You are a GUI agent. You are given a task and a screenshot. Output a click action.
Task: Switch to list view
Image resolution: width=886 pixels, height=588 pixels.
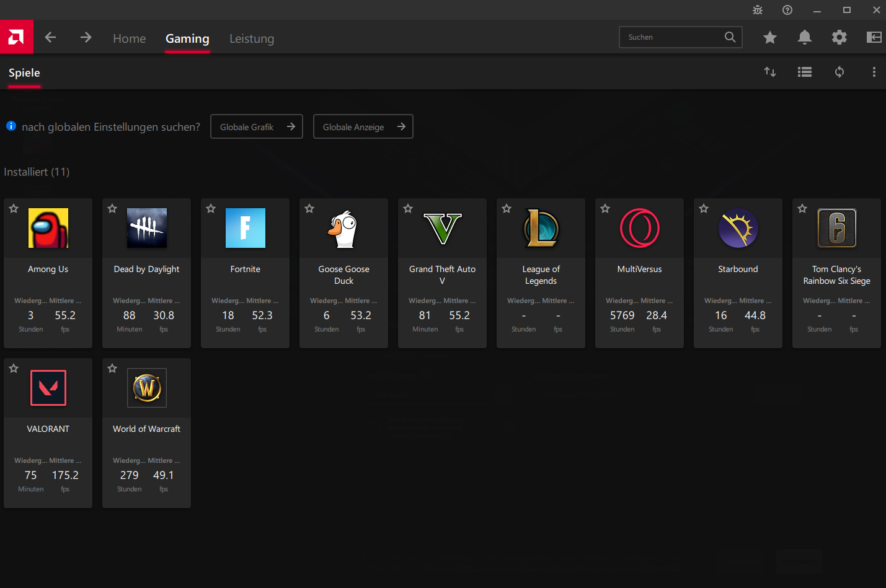click(805, 72)
